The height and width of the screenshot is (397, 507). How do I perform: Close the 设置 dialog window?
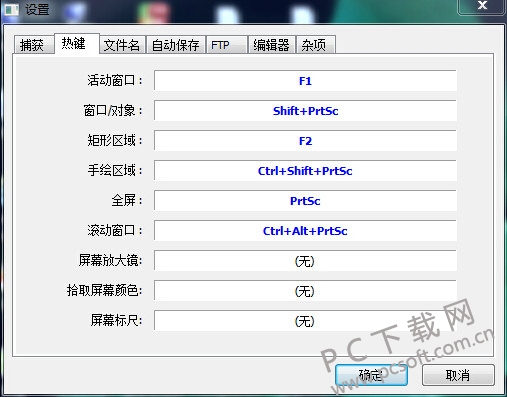[482, 6]
